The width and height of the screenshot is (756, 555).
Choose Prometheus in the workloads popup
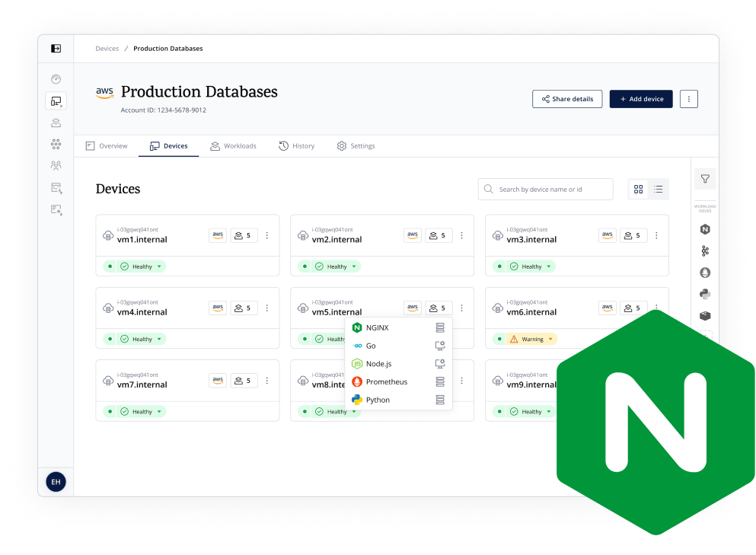tap(399, 382)
